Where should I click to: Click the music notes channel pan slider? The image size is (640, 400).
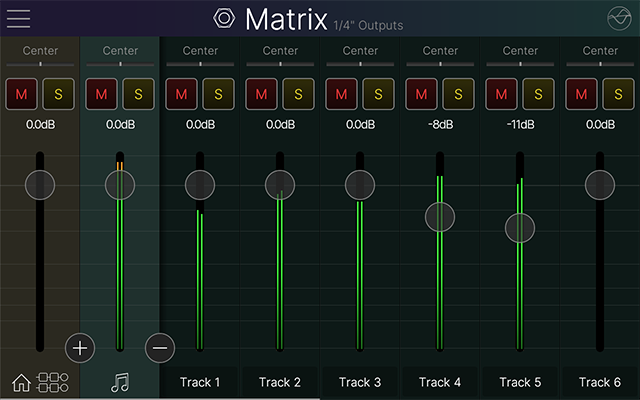120,64
